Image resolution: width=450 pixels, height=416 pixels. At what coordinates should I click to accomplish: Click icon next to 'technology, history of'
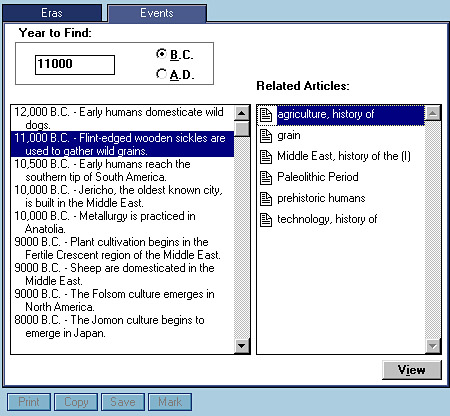click(x=266, y=220)
